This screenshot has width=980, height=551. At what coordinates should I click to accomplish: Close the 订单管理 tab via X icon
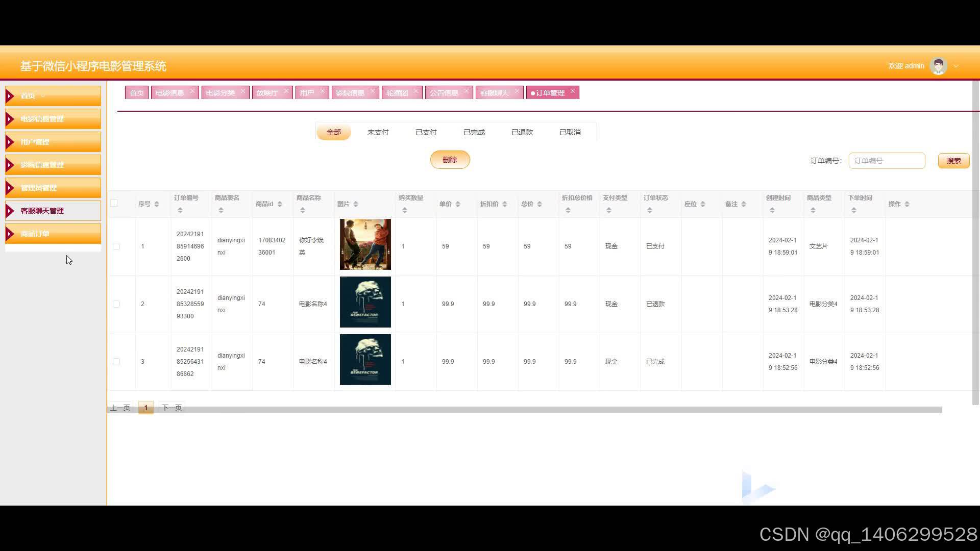573,91
